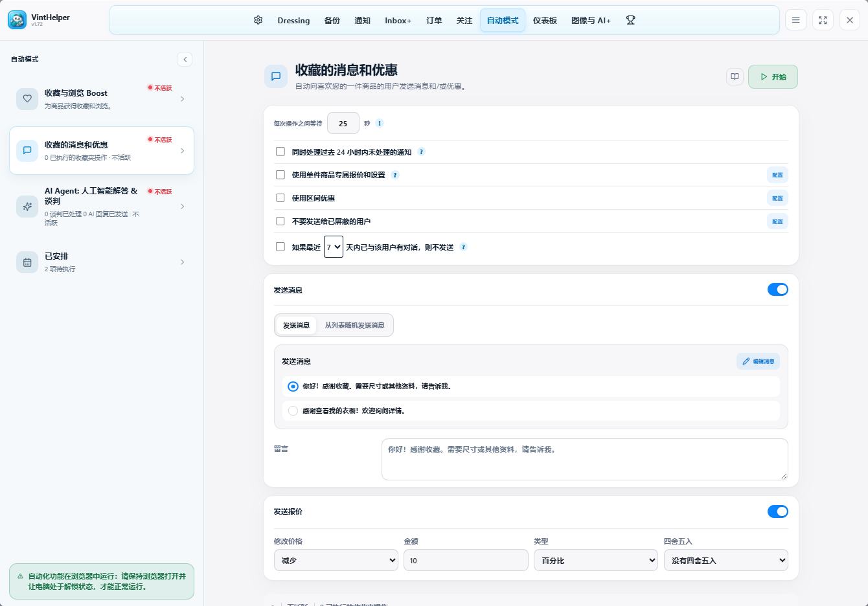This screenshot has width=868, height=606.
Task: Click help icon beside 同时处理过去 24 小时 option
Action: point(421,152)
